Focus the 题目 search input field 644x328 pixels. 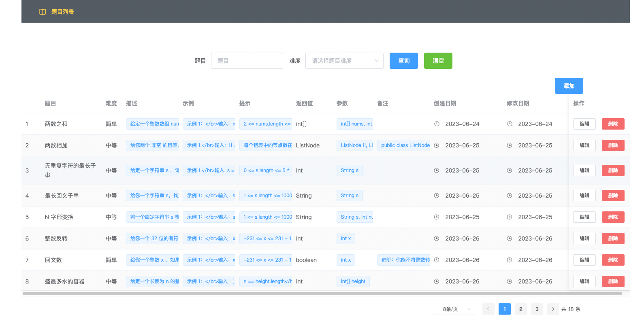[247, 61]
